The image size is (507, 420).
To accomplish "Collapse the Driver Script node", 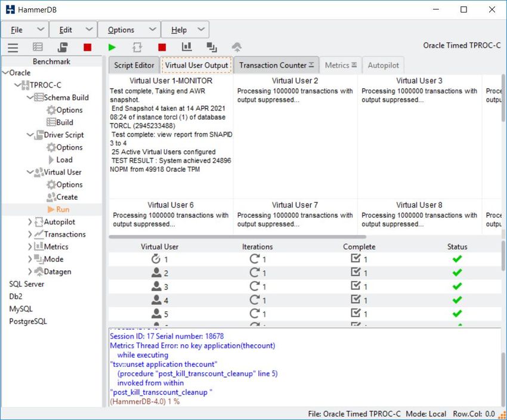I will [x=30, y=135].
